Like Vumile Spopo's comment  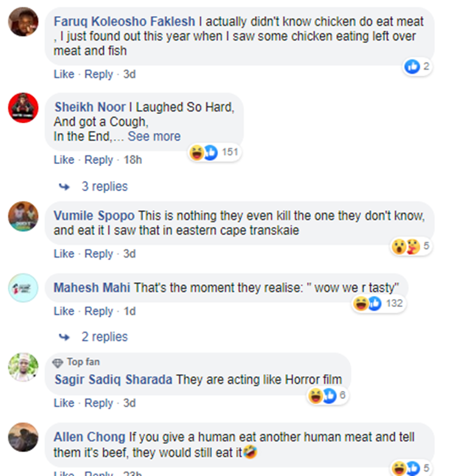click(63, 253)
